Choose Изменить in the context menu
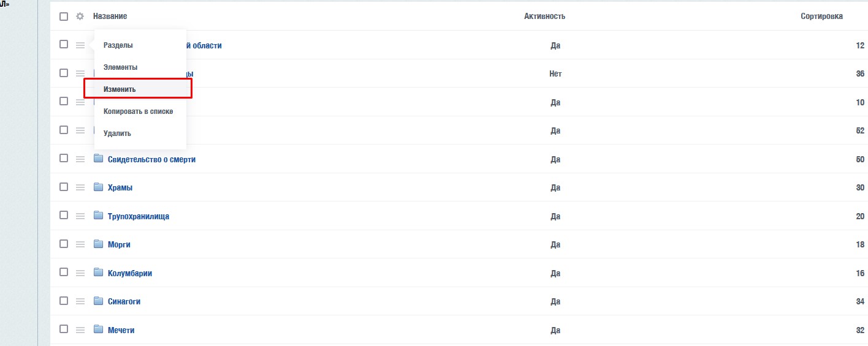 [x=120, y=89]
